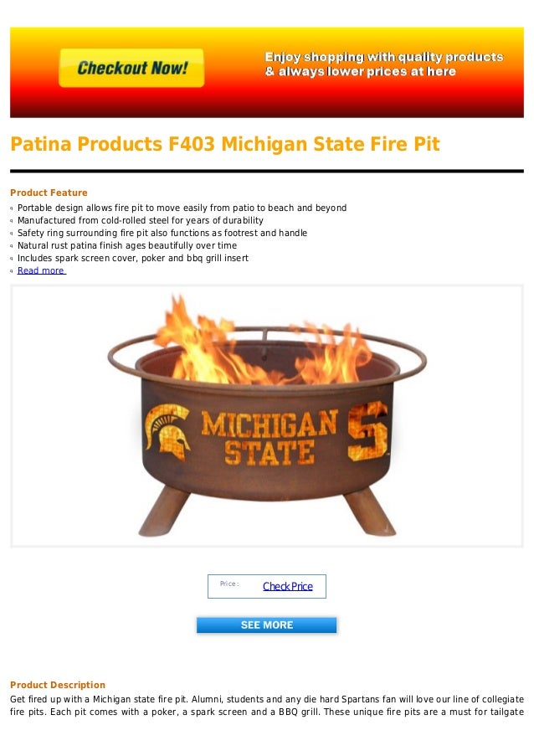Click the MICHIGAN STATE lettering on the pit
Screen dimensions: 534x756
270,438
